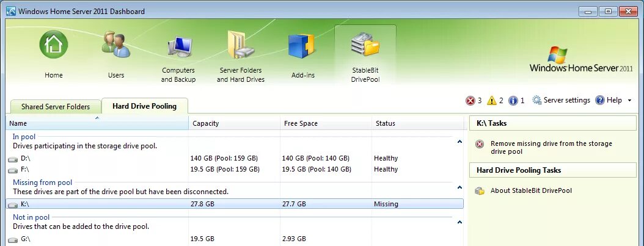Click the Hard Drive Pooling Tasks header
Viewport: 644px width, 246px height.
tap(553, 170)
